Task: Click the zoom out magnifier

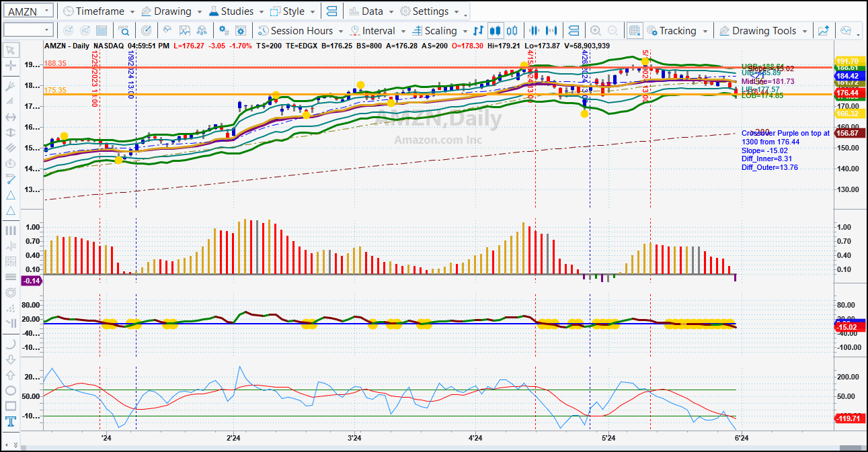Action: pyautogui.click(x=613, y=31)
